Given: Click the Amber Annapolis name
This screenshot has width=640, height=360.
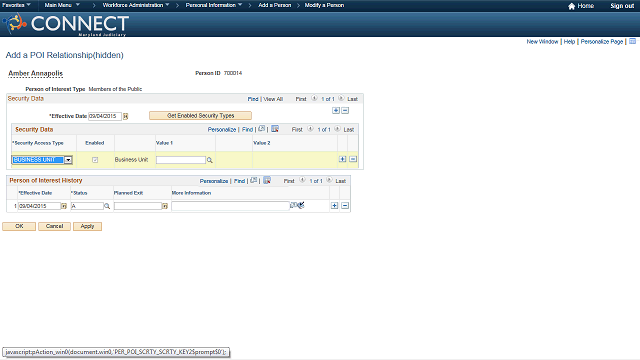Looking at the screenshot, I should [x=36, y=73].
